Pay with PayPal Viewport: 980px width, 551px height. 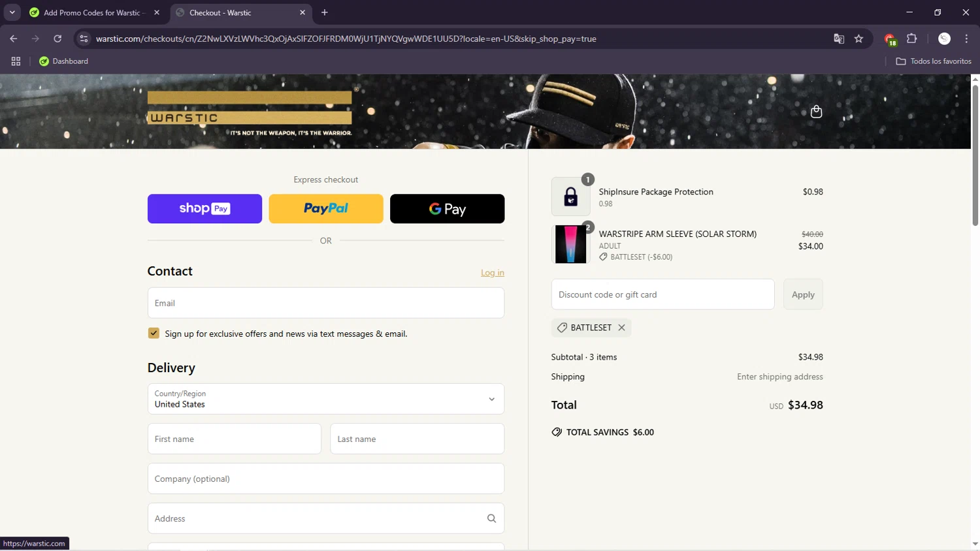point(326,209)
